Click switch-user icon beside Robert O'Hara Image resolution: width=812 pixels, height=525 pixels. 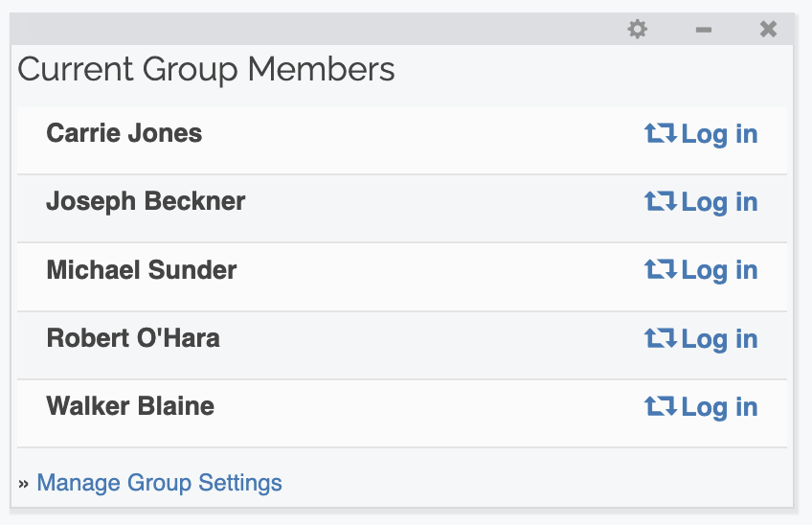pos(661,338)
